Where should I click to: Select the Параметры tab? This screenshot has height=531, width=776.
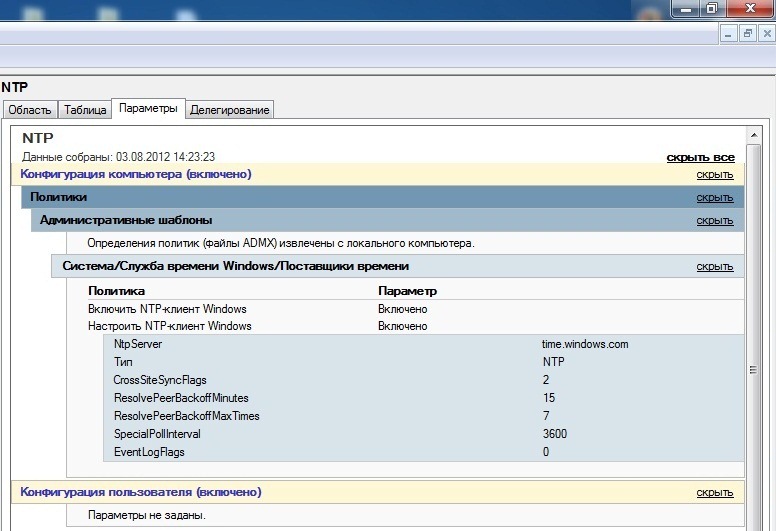tap(148, 108)
